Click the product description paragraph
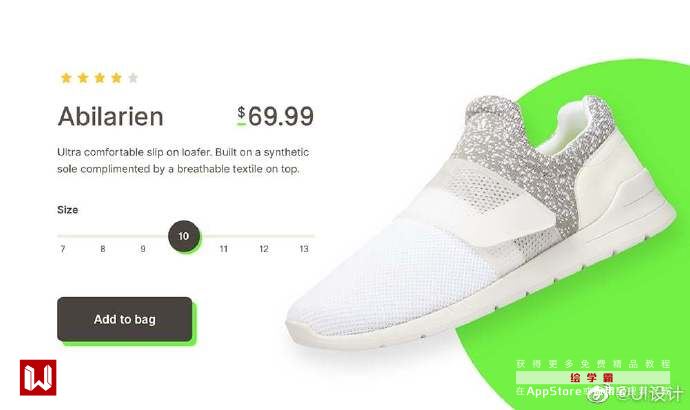 tap(183, 161)
